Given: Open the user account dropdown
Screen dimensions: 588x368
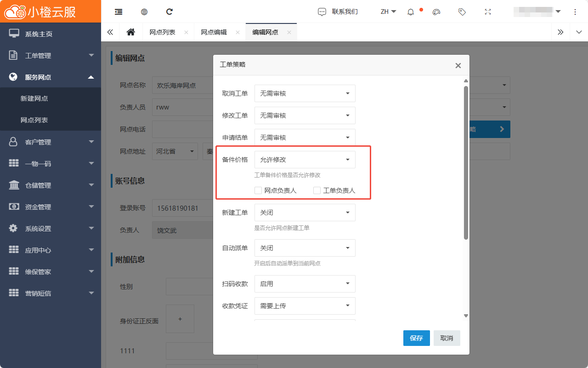Looking at the screenshot, I should (537, 11).
